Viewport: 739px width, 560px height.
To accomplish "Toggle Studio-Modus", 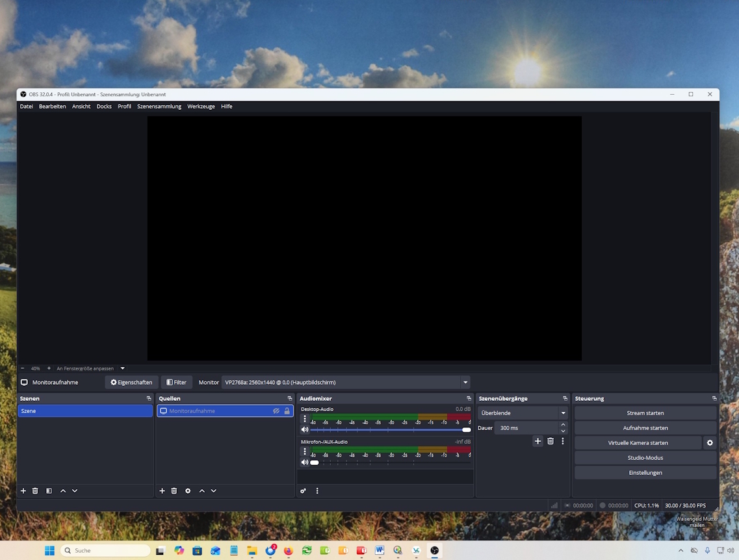I will pyautogui.click(x=645, y=458).
